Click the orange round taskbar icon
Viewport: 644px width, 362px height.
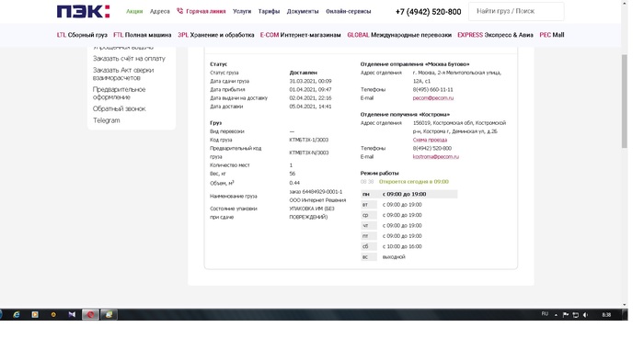pyautogui.click(x=53, y=314)
